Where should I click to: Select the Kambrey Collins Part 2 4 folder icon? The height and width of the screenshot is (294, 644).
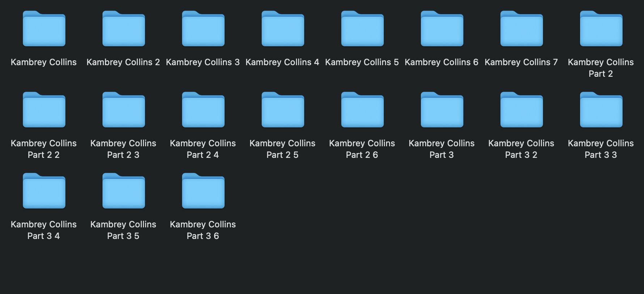[203, 110]
